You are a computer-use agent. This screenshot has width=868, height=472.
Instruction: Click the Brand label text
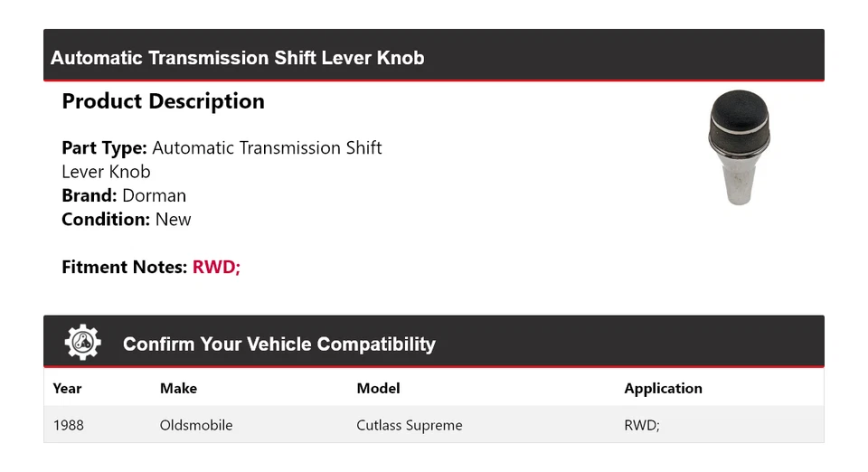[x=90, y=195]
